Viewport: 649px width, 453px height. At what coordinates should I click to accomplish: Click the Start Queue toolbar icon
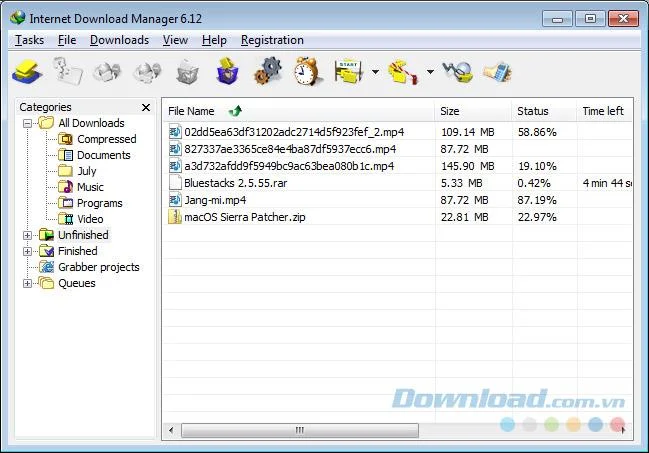pyautogui.click(x=348, y=72)
